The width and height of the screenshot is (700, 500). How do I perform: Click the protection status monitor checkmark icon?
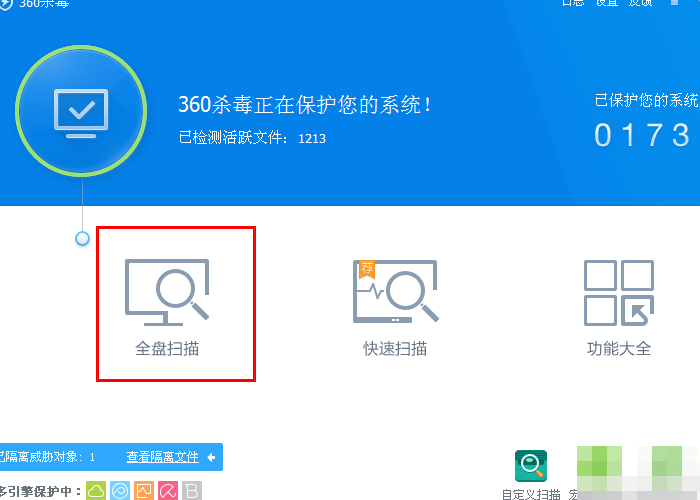click(81, 113)
